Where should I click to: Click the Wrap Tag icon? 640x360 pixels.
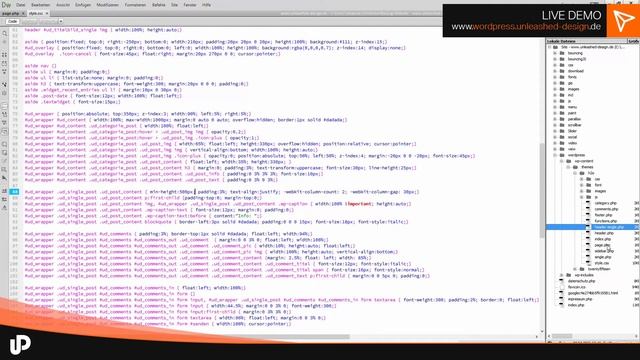[x=4, y=161]
